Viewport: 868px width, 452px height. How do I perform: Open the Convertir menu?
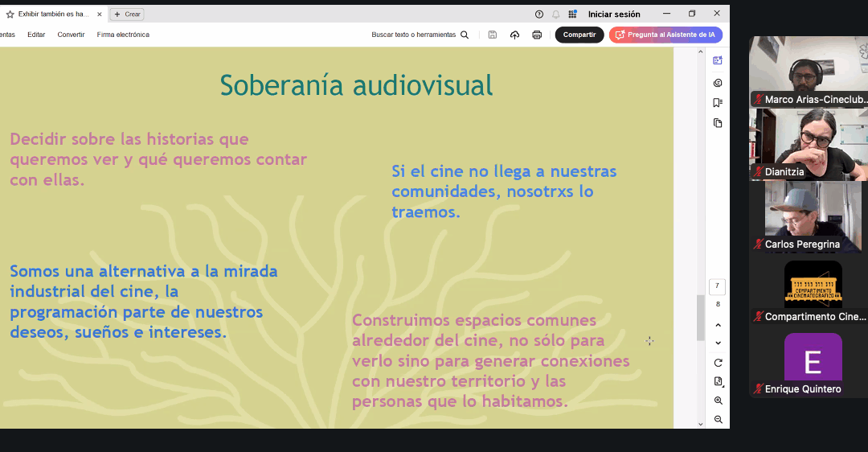coord(71,35)
